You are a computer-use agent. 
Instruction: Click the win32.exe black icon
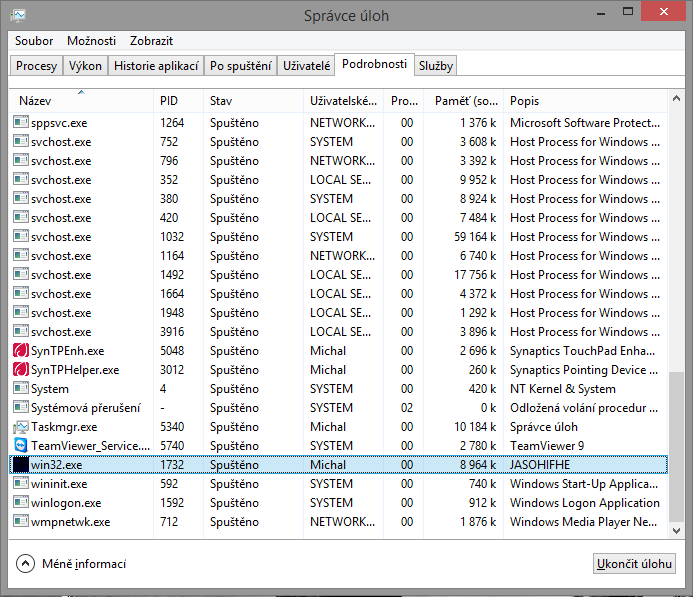20,465
